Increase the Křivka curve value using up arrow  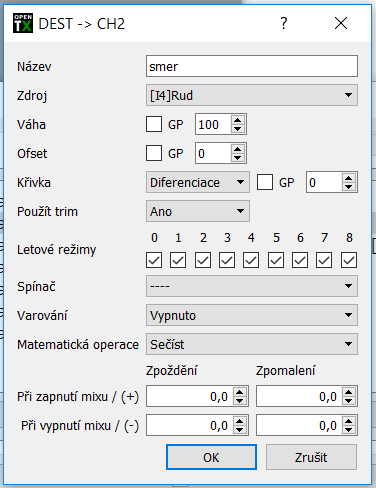pos(348,178)
